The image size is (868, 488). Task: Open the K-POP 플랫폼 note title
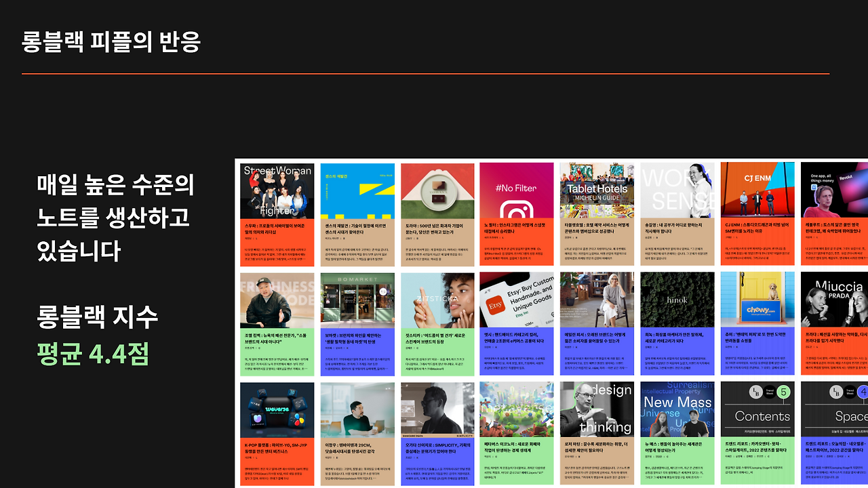coord(277,448)
